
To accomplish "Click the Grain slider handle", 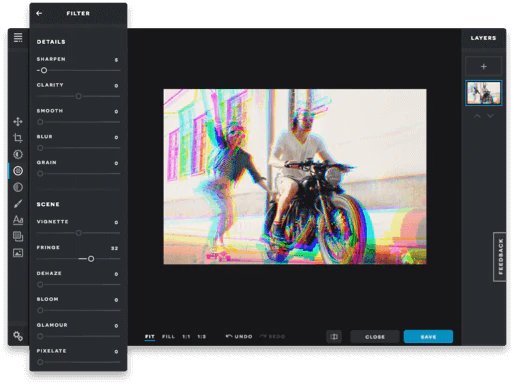I will (40, 174).
